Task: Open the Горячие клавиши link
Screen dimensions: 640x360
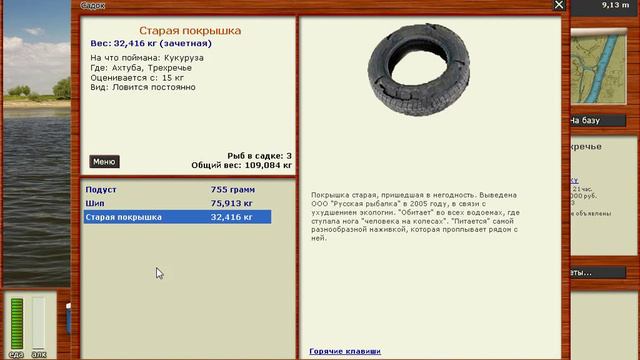Action: pyautogui.click(x=345, y=351)
